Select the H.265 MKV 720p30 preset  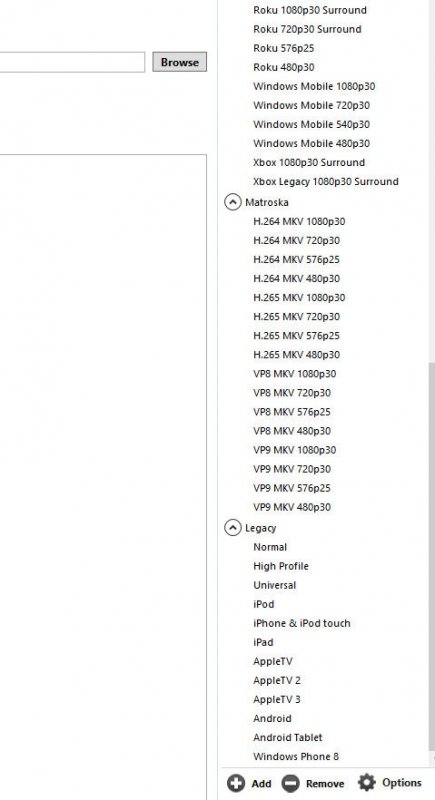(x=296, y=316)
